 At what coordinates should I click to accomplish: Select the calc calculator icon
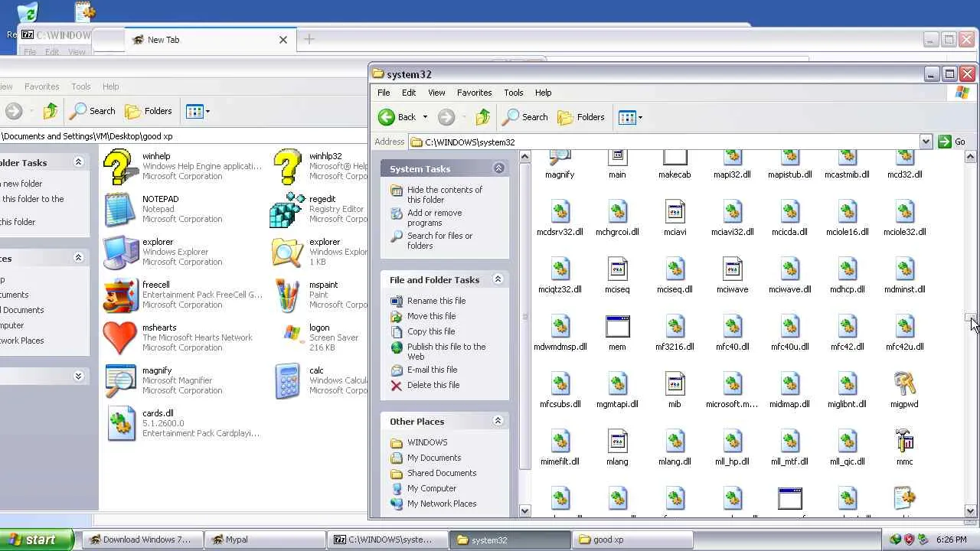click(x=287, y=381)
